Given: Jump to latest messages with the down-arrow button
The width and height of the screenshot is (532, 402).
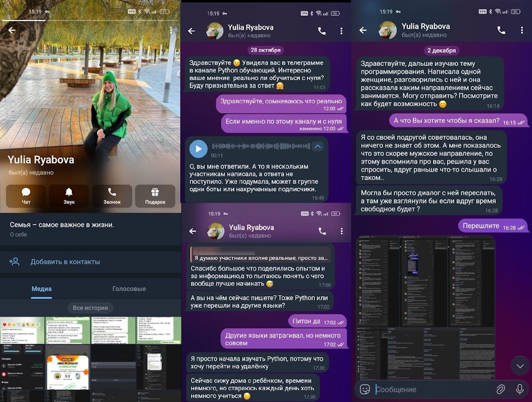Looking at the screenshot, I should point(520,365).
